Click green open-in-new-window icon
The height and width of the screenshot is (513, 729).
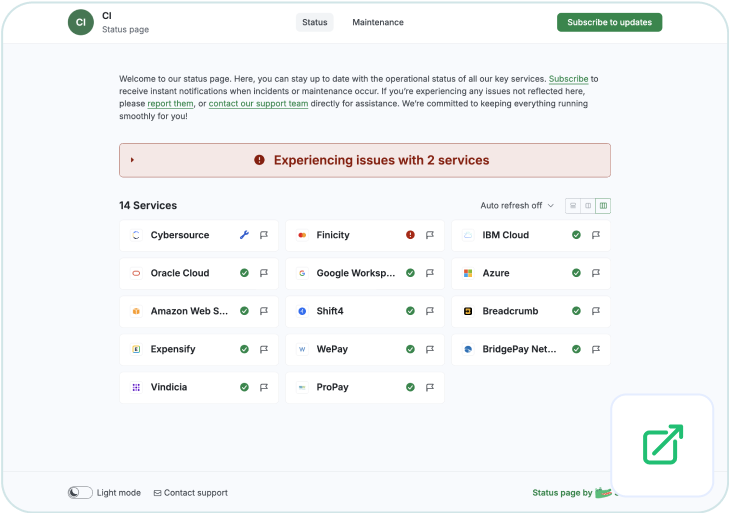click(663, 444)
